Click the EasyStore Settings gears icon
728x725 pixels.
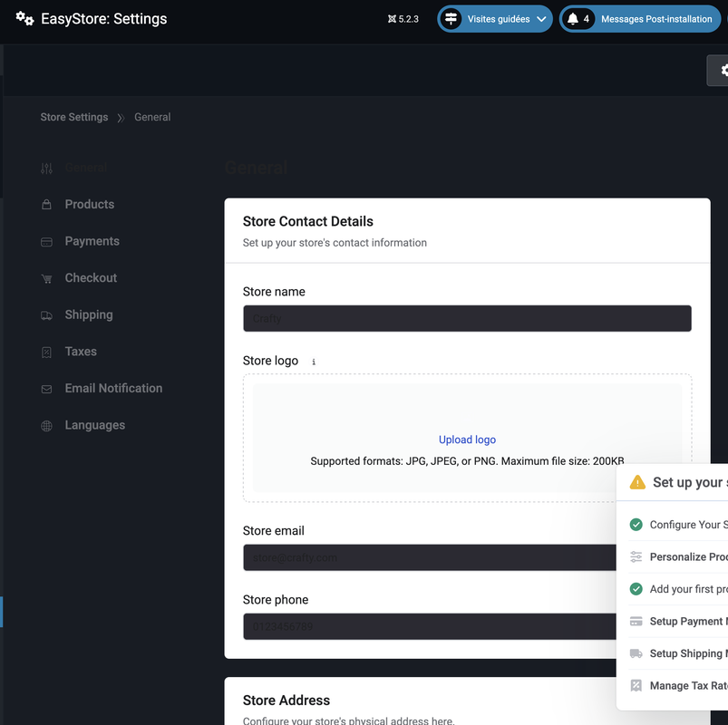24,18
